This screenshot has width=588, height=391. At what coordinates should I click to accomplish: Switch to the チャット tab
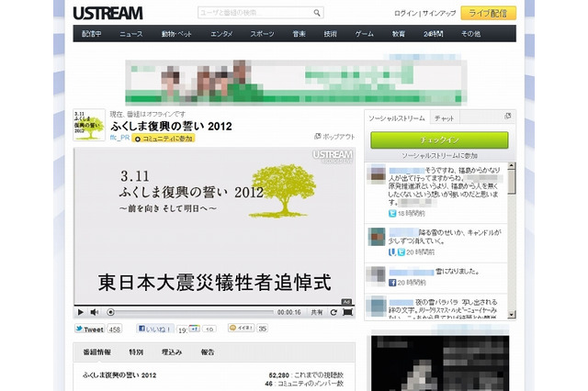pyautogui.click(x=445, y=118)
